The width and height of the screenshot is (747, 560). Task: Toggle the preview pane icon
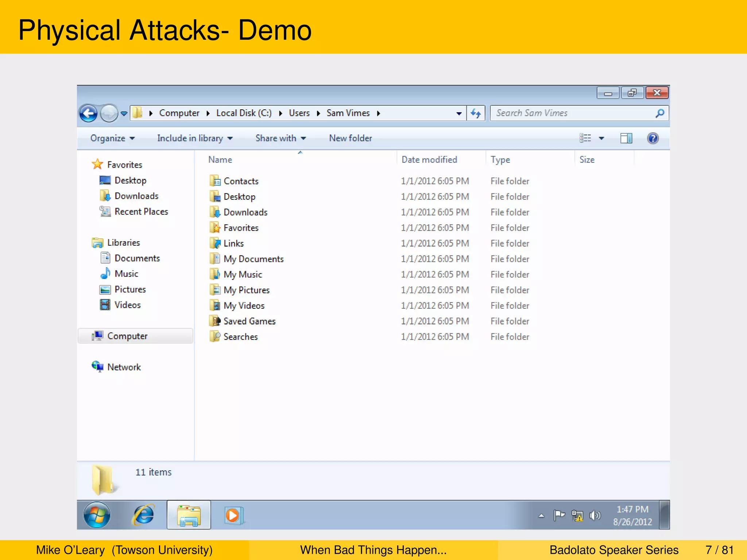(626, 138)
